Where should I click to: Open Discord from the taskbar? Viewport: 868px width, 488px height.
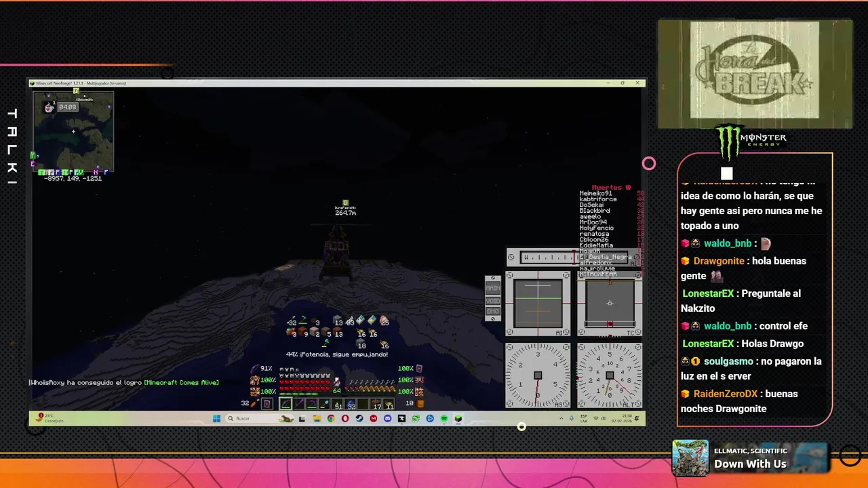coord(388,418)
